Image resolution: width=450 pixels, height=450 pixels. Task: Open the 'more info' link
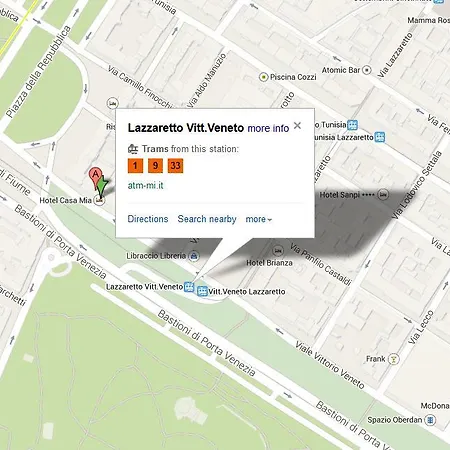268,128
